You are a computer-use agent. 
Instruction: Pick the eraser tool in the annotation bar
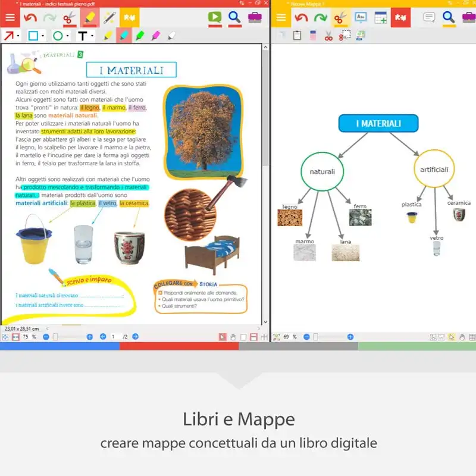pos(171,36)
